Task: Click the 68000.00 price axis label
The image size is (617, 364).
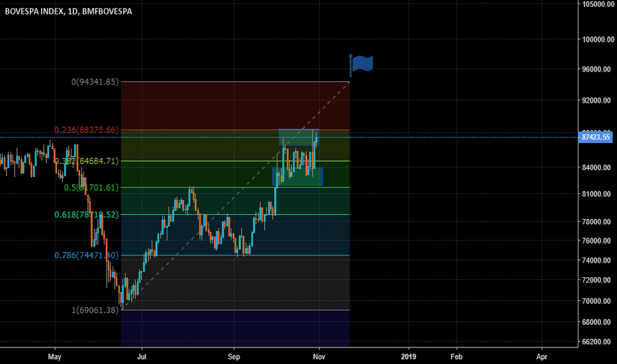Action: (x=596, y=322)
